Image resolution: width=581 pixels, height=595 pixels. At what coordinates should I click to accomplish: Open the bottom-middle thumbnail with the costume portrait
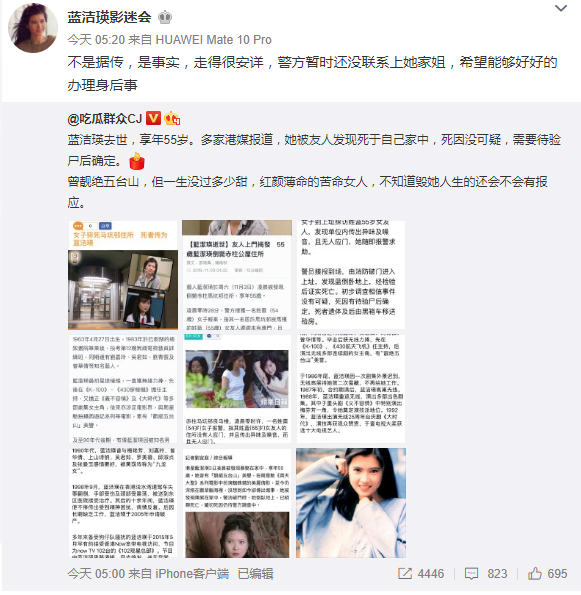coord(237,503)
